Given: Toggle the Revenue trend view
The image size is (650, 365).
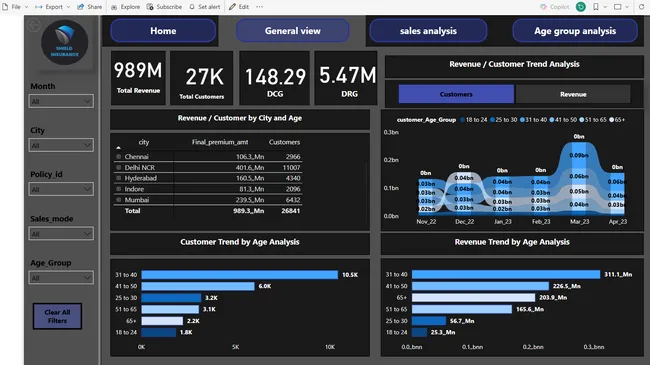Looking at the screenshot, I should coord(573,94).
